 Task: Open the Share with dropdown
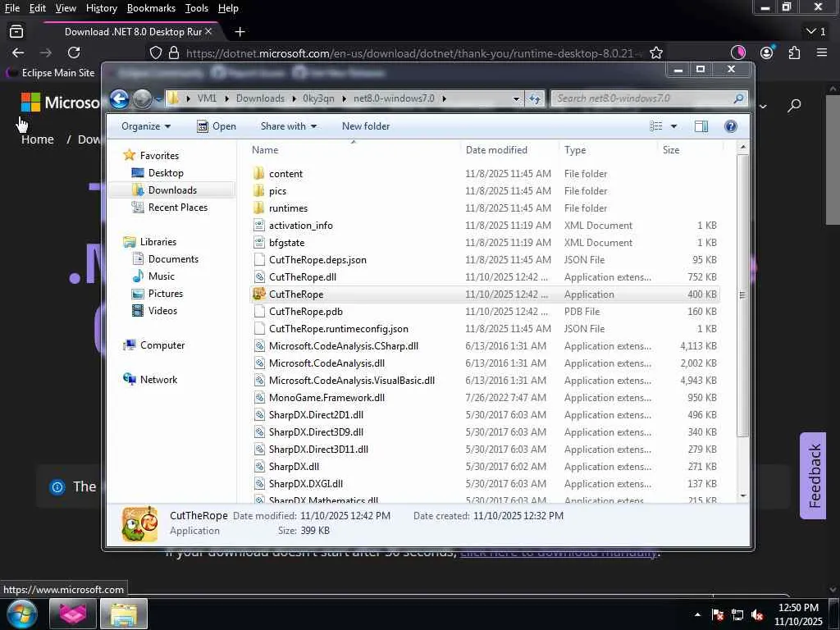click(x=288, y=126)
